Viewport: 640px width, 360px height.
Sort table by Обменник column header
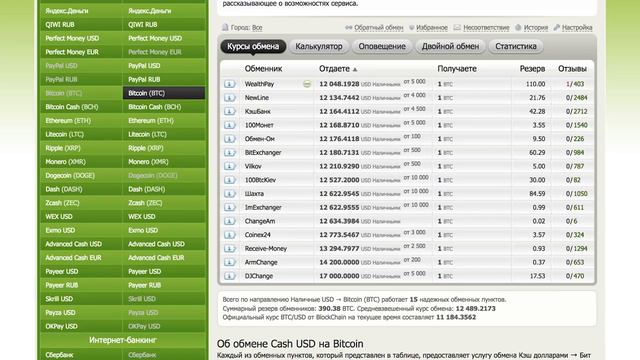point(263,69)
